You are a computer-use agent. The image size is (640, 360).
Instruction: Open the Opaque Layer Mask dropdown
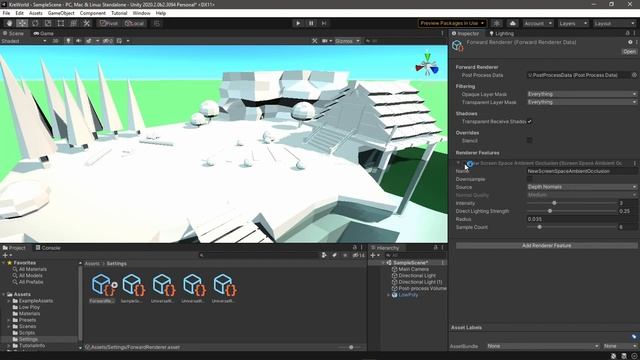[582, 94]
